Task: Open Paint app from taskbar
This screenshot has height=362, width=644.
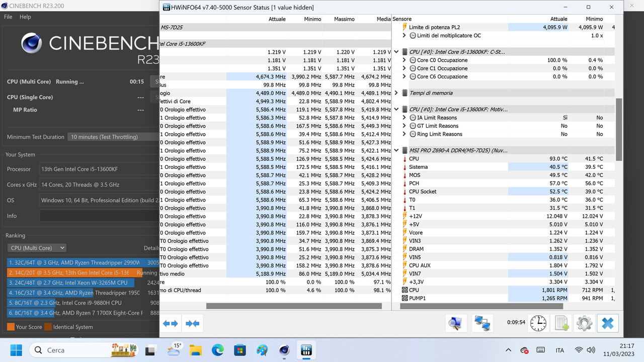Action: [262, 350]
